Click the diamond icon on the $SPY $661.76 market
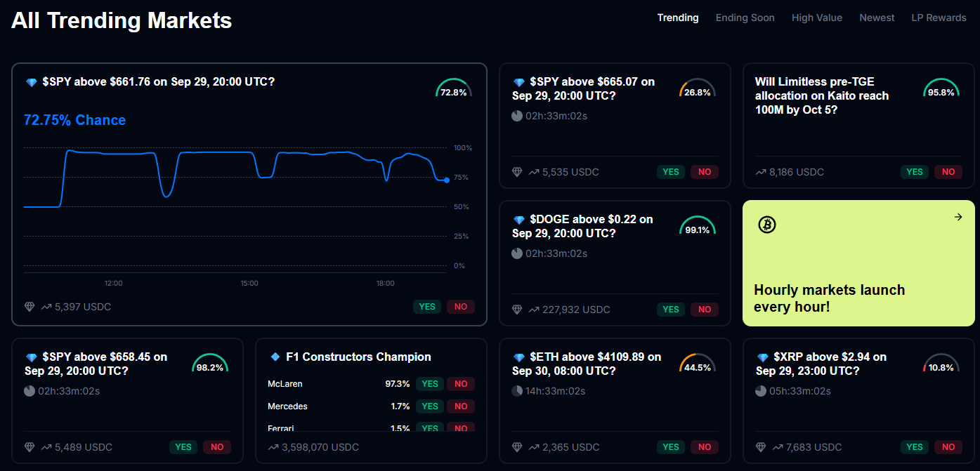The height and width of the screenshot is (471, 980). pyautogui.click(x=32, y=82)
